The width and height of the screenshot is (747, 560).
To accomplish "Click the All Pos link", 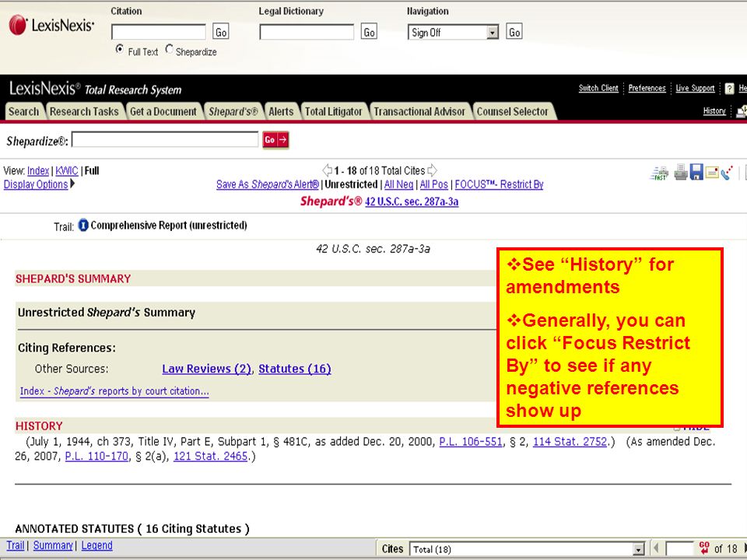I will click(x=434, y=184).
